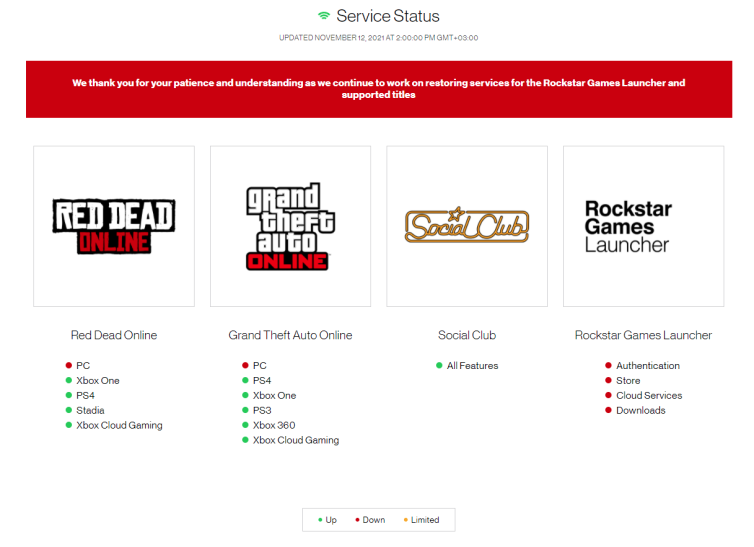Viewport: 754px width, 547px height.
Task: Open the Grand Theft Auto Online logo card
Action: (290, 226)
